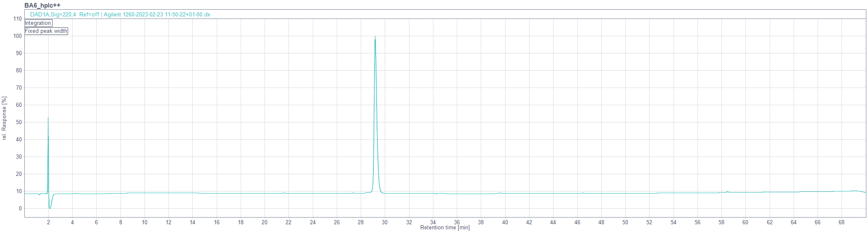The width and height of the screenshot is (868, 231).
Task: Click the Fixed peak width label
Action: pyautogui.click(x=46, y=31)
